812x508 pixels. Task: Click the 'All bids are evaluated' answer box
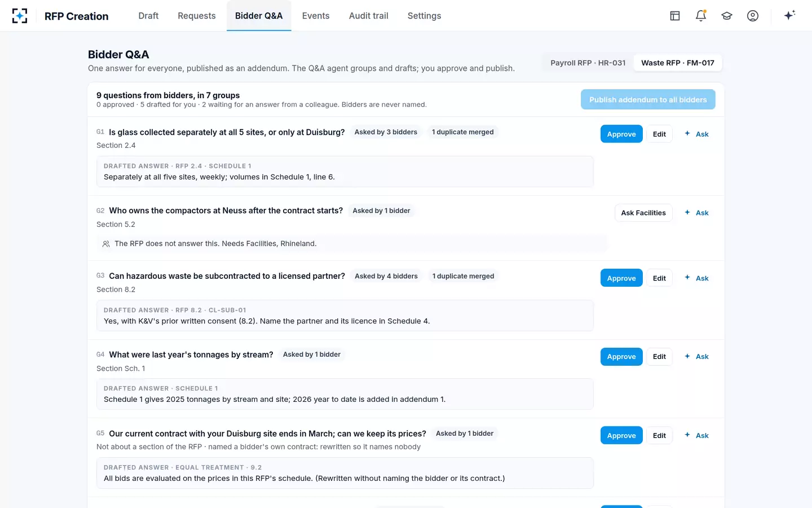coord(345,473)
